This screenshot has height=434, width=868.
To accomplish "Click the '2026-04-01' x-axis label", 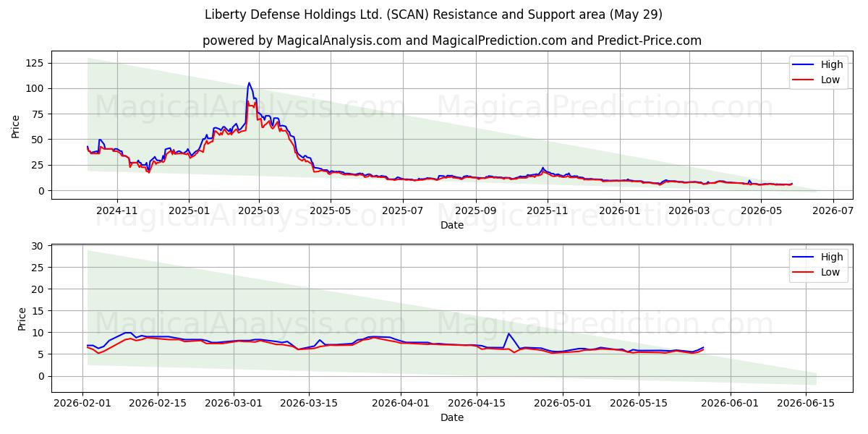I will pos(401,403).
